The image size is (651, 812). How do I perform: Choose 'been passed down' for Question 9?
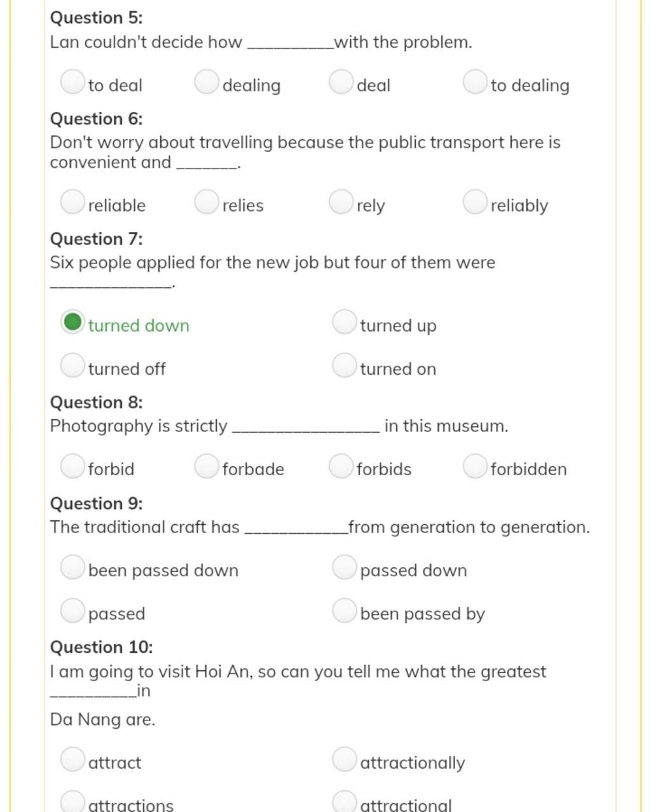72,567
